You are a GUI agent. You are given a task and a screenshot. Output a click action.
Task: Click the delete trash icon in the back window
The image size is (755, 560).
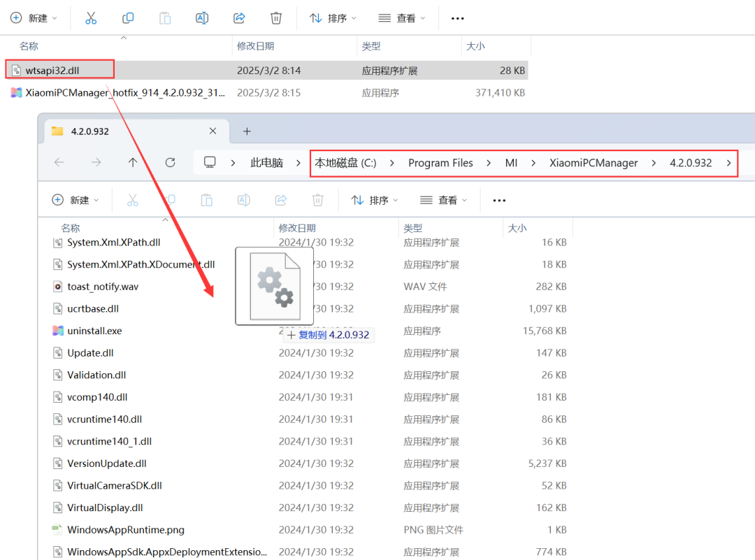coord(276,18)
